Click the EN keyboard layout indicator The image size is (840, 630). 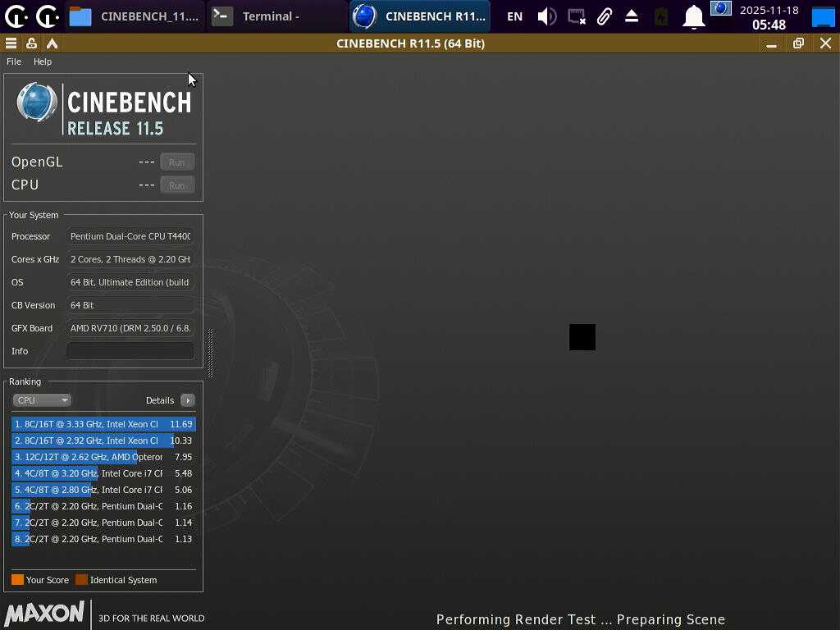coord(515,16)
